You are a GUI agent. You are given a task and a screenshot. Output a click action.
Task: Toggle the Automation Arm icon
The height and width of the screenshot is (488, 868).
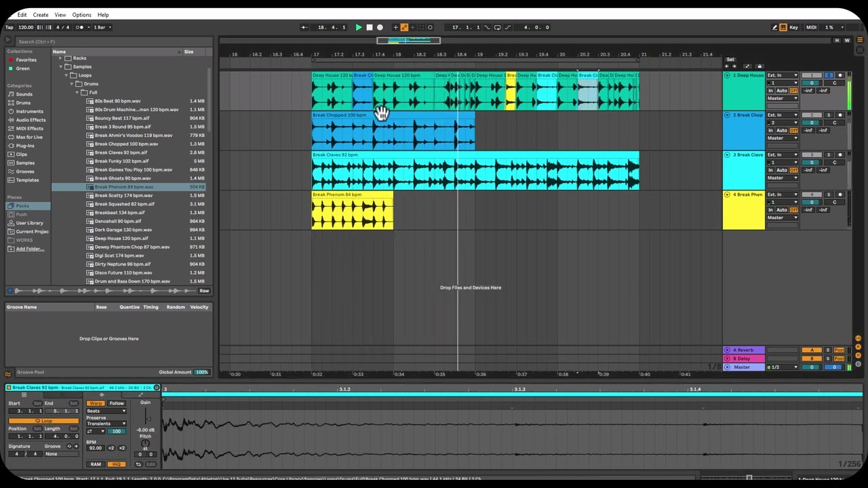(x=404, y=27)
